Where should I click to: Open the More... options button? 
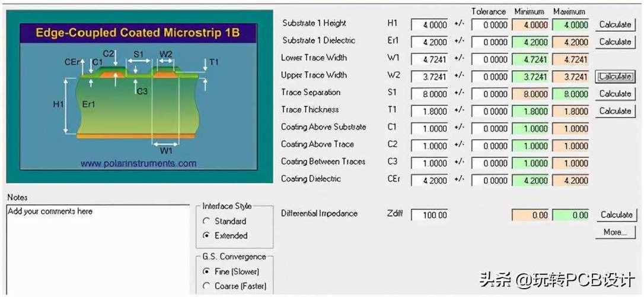616,232
